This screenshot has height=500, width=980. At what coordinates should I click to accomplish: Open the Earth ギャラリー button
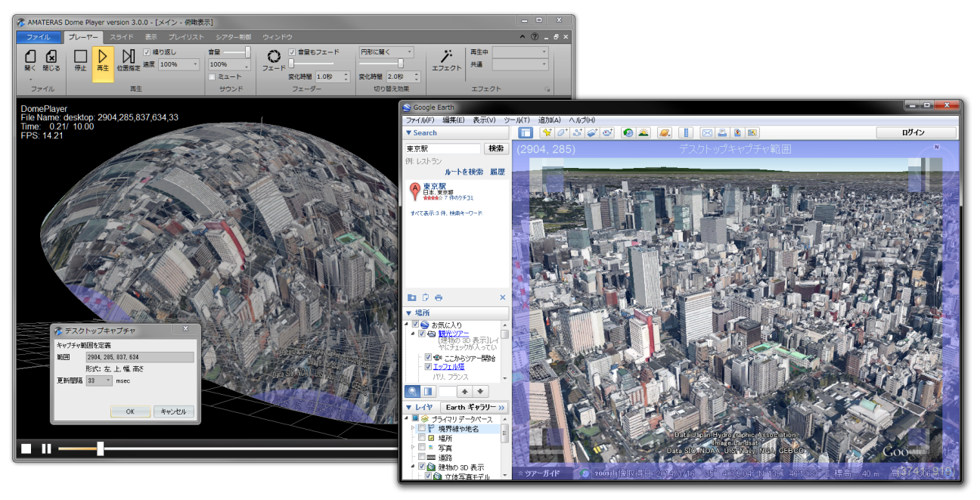[475, 407]
